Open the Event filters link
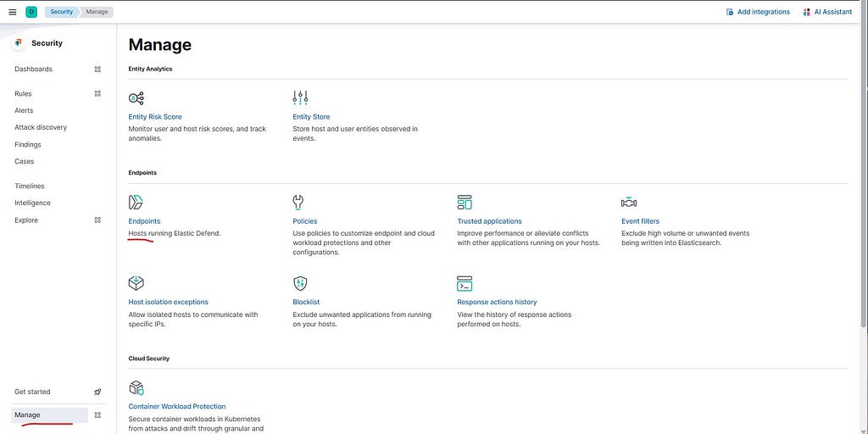This screenshot has height=434, width=868. pyautogui.click(x=641, y=221)
